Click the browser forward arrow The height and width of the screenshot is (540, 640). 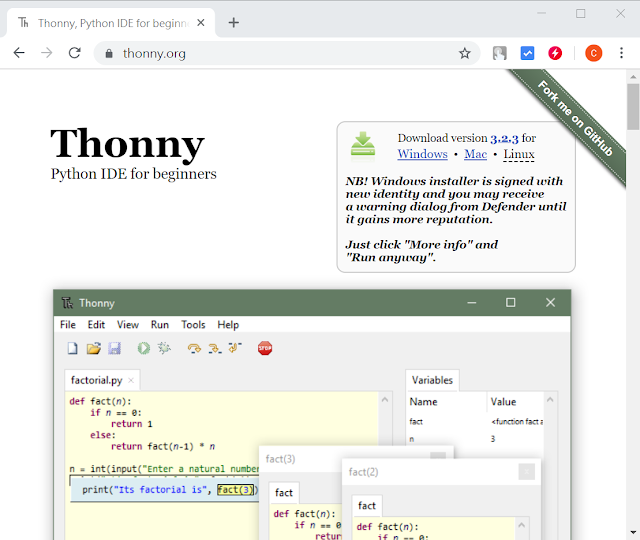(x=47, y=53)
